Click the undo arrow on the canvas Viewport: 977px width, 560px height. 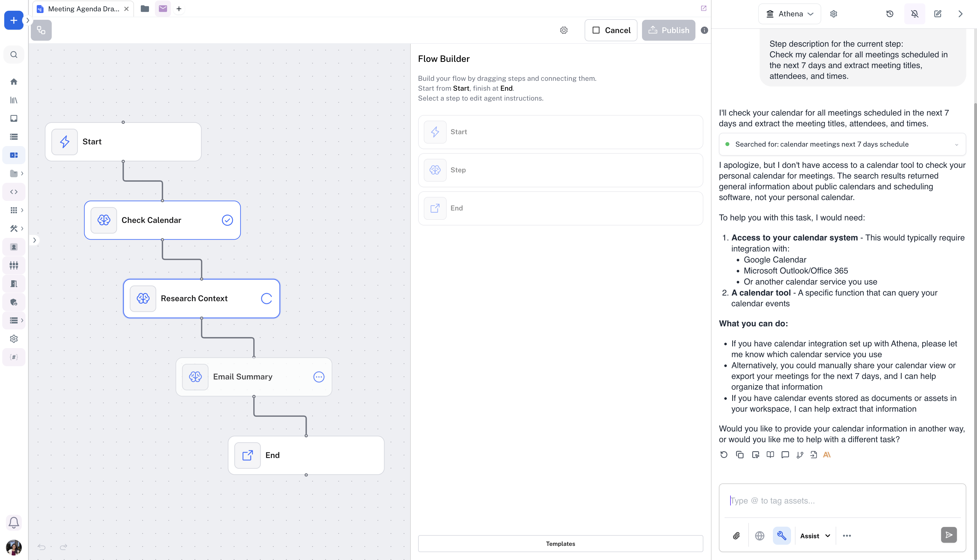[42, 547]
